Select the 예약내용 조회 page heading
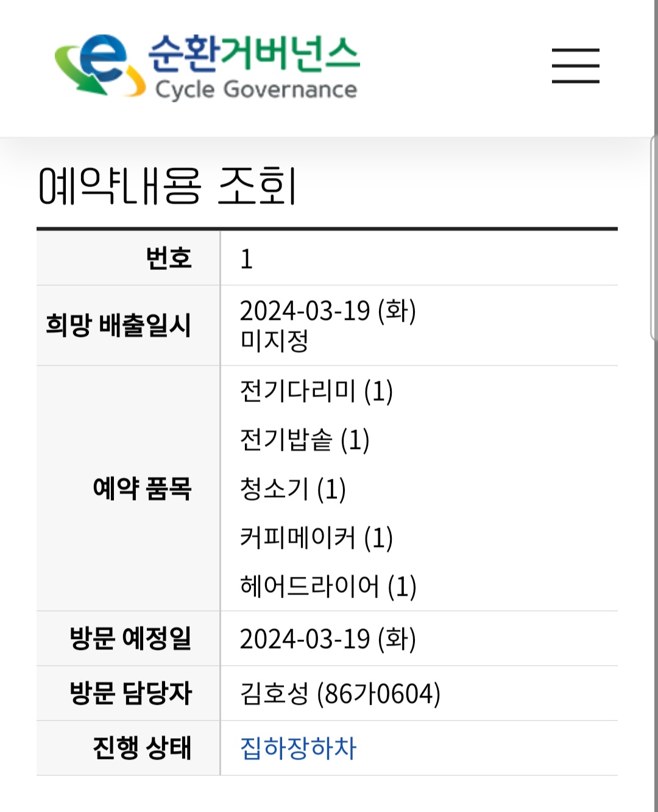The height and width of the screenshot is (812, 658). click(x=168, y=186)
